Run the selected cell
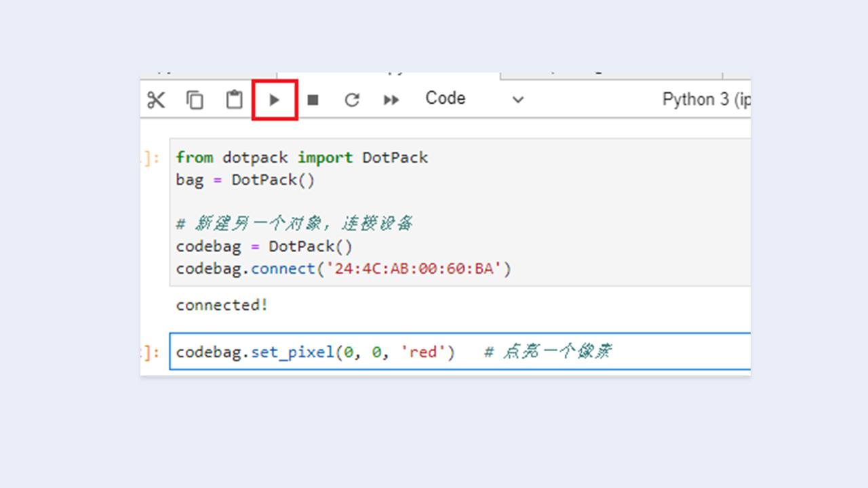868x488 pixels. click(x=275, y=100)
